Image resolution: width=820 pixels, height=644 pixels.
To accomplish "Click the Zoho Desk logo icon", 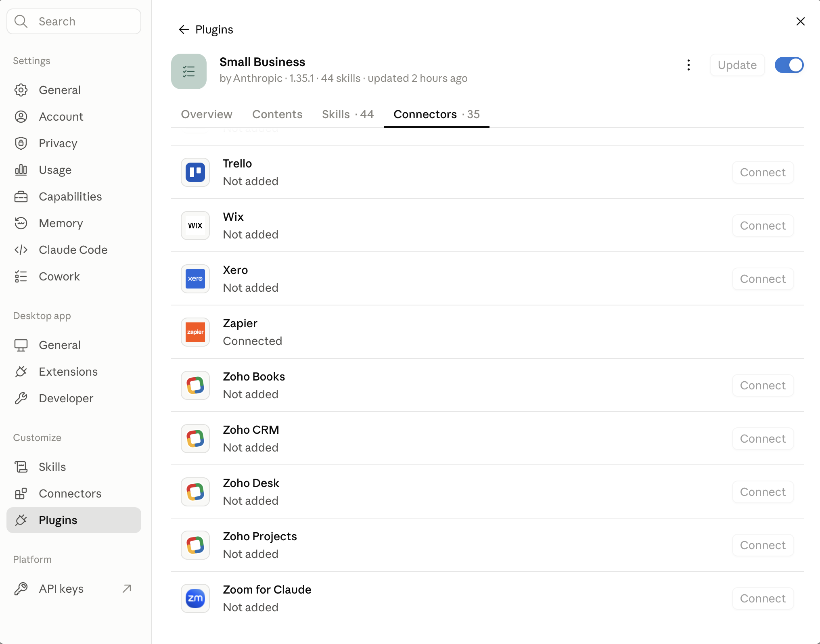I will pos(195,492).
